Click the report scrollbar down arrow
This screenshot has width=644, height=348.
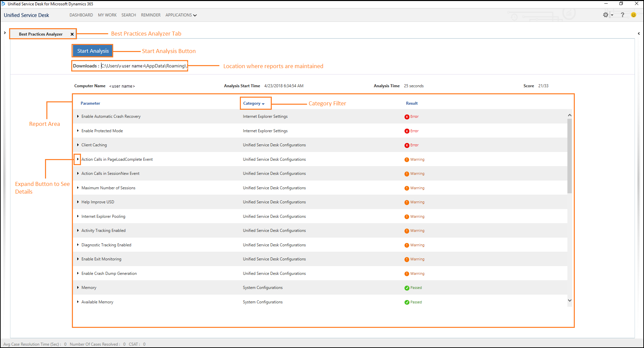tap(569, 300)
